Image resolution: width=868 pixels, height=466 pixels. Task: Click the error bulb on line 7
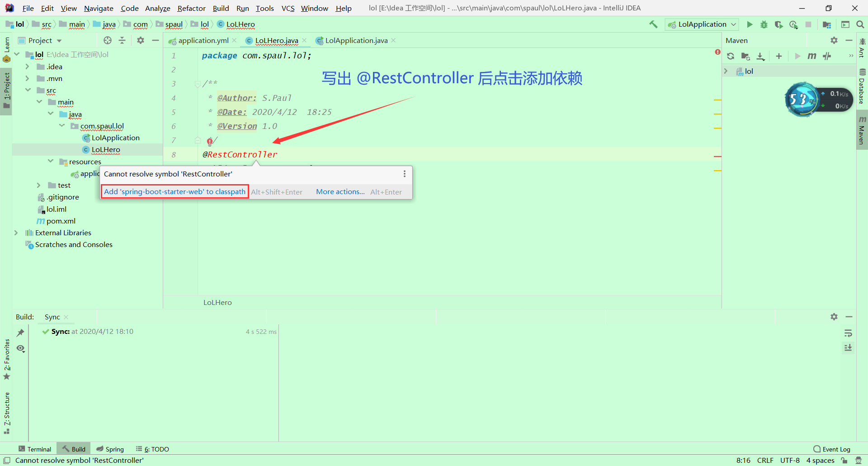[210, 141]
